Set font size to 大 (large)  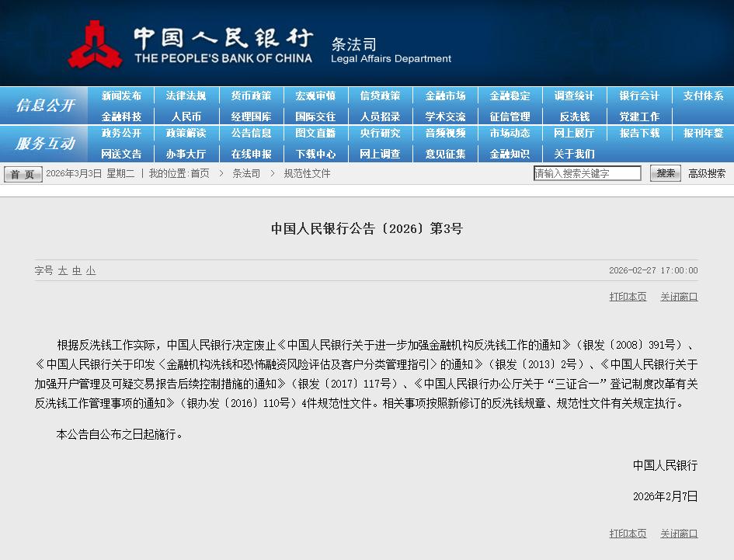point(62,270)
